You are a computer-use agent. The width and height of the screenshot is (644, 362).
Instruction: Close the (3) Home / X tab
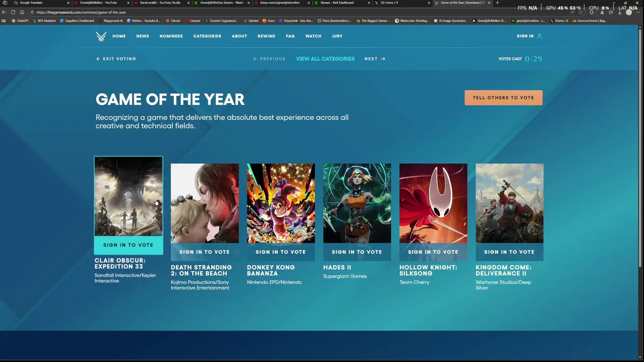[x=429, y=3]
